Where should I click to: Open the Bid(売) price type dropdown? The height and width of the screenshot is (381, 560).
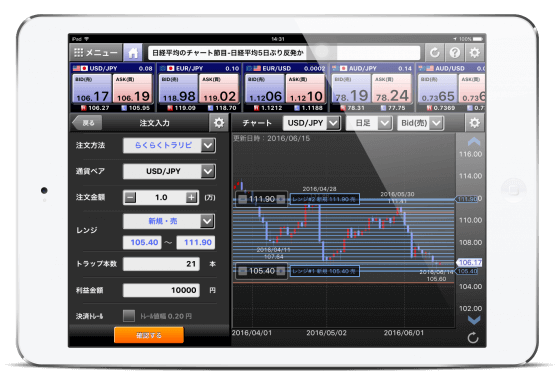coord(421,123)
